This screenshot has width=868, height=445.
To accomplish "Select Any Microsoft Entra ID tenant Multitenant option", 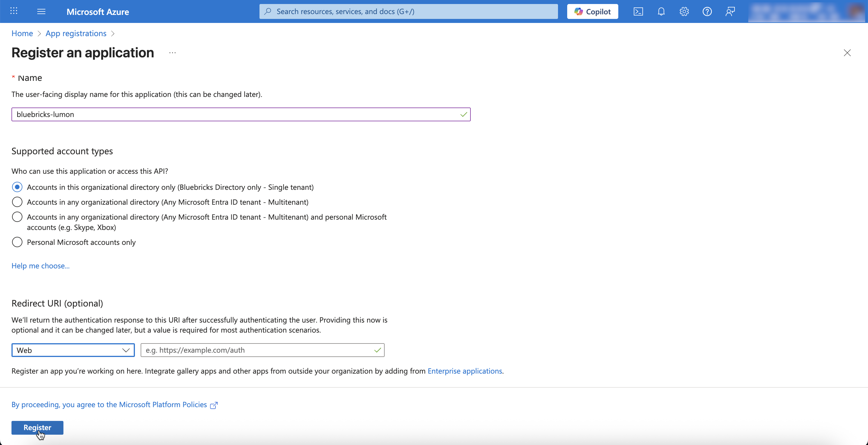I will (17, 202).
